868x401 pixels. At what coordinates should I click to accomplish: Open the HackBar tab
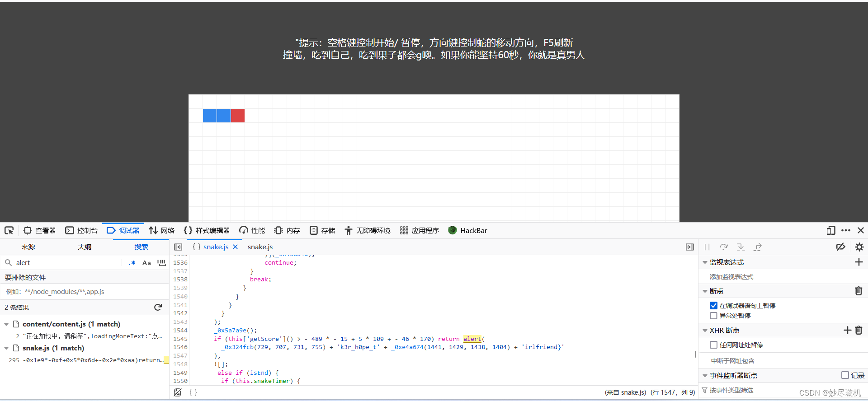(x=468, y=231)
